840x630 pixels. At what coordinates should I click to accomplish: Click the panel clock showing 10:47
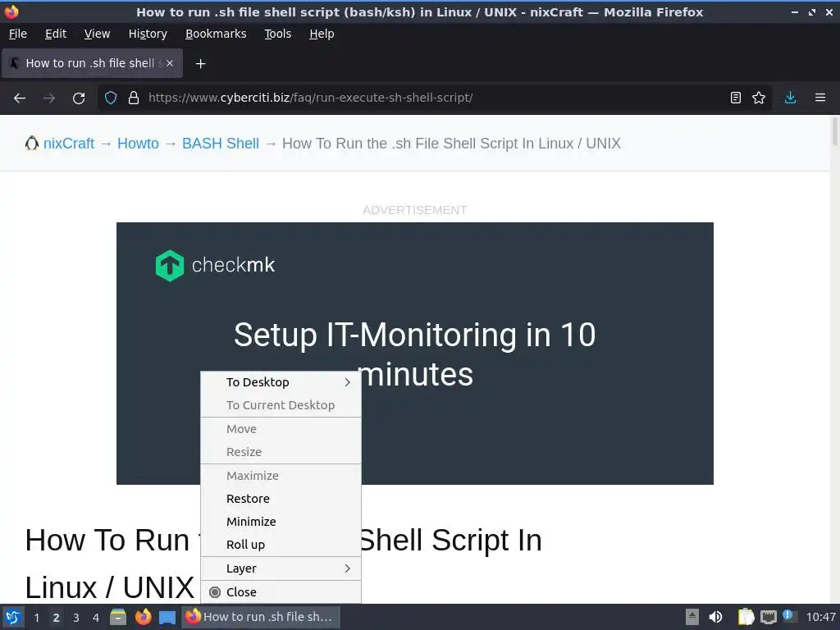coord(820,617)
